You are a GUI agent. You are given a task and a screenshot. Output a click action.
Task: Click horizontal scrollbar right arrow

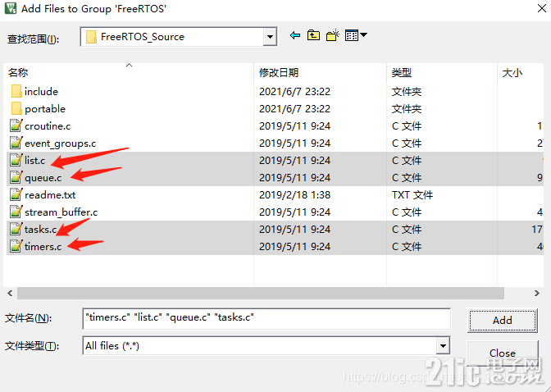pyautogui.click(x=536, y=293)
